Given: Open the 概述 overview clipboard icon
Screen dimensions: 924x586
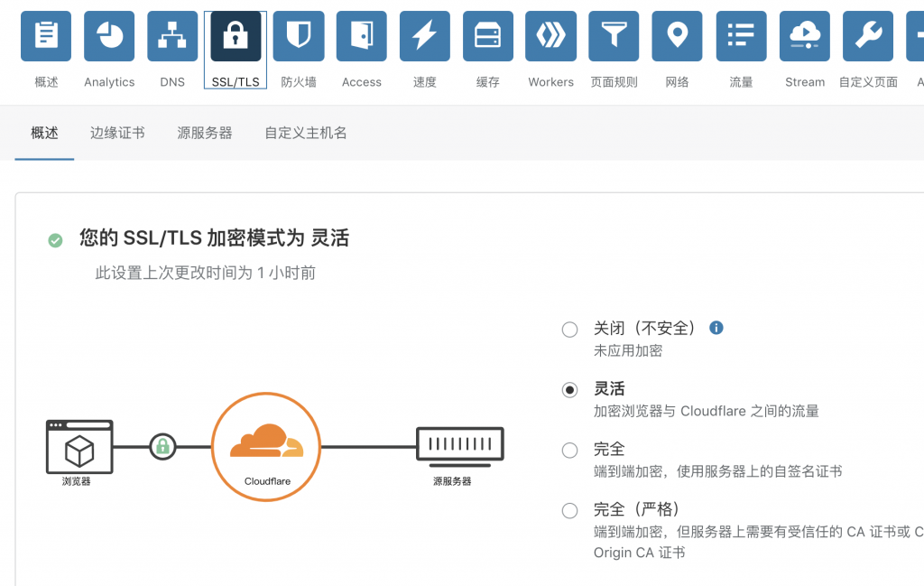Looking at the screenshot, I should [x=46, y=36].
